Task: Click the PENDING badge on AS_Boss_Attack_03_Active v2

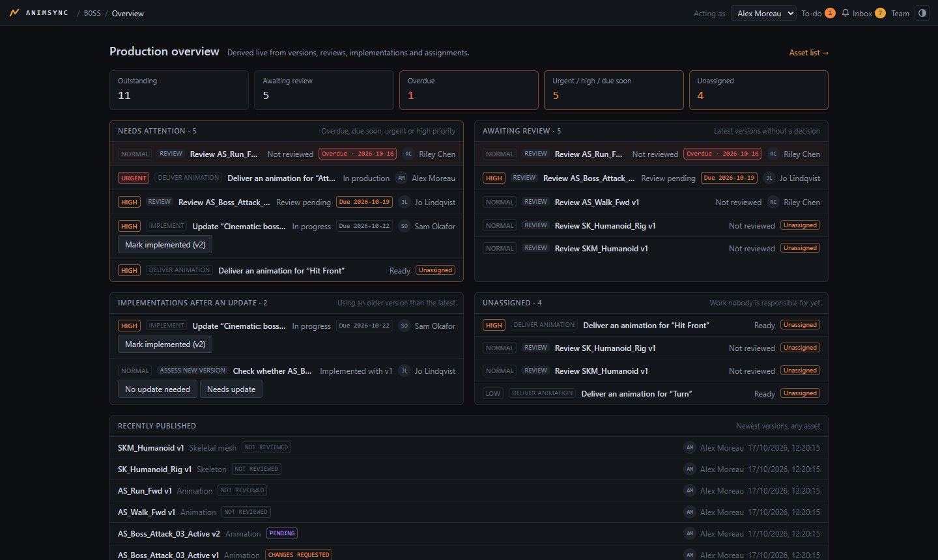Action: tap(282, 533)
